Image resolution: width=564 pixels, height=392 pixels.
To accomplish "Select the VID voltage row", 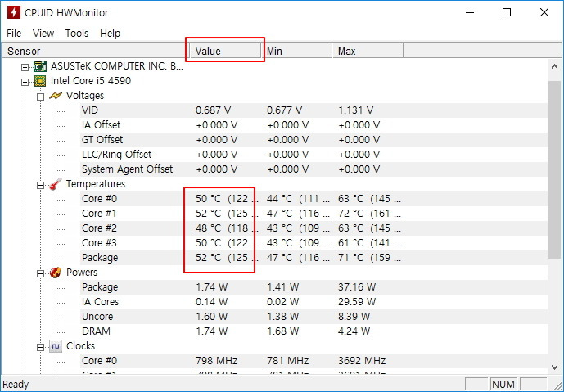I will pyautogui.click(x=314, y=110).
